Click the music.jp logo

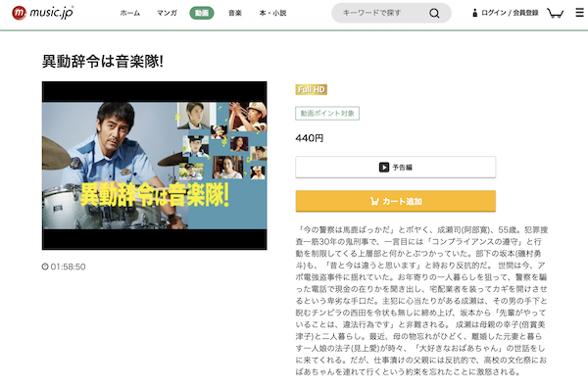(x=42, y=13)
